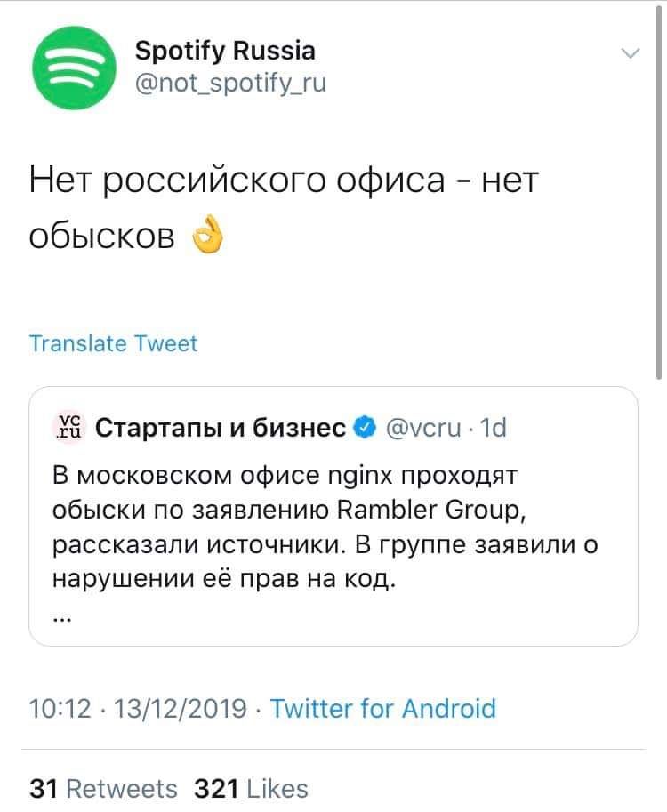This screenshot has height=812, width=667.
Task: Expand the quoted tweet ellipsis
Action: tap(62, 619)
